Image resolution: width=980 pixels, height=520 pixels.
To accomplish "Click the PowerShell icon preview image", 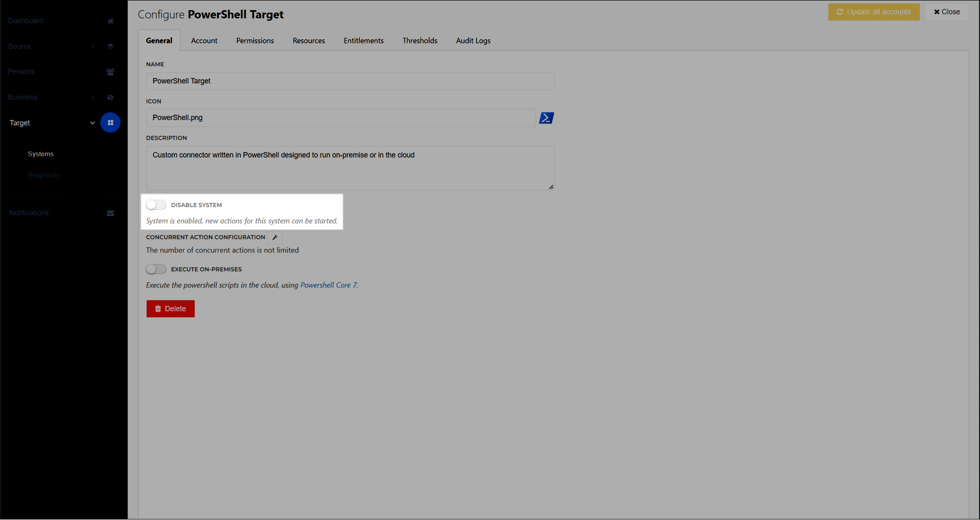I will (547, 118).
